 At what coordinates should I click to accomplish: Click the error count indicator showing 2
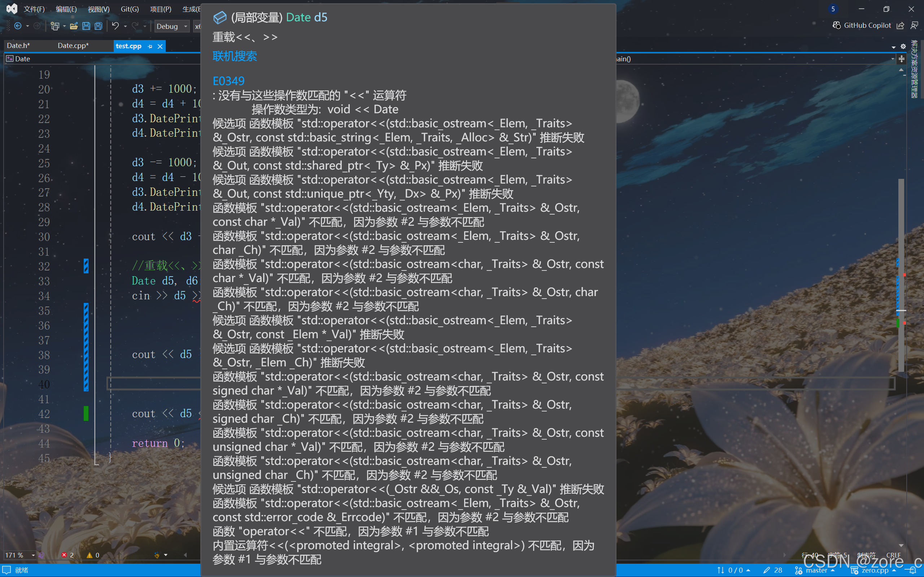click(67, 555)
